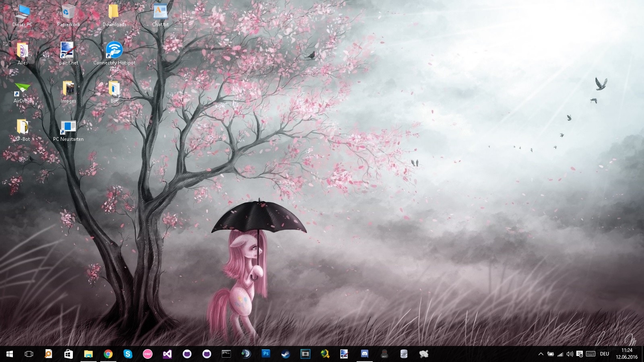Switch to Google Chrome in taskbar
644x362 pixels.
(108, 354)
